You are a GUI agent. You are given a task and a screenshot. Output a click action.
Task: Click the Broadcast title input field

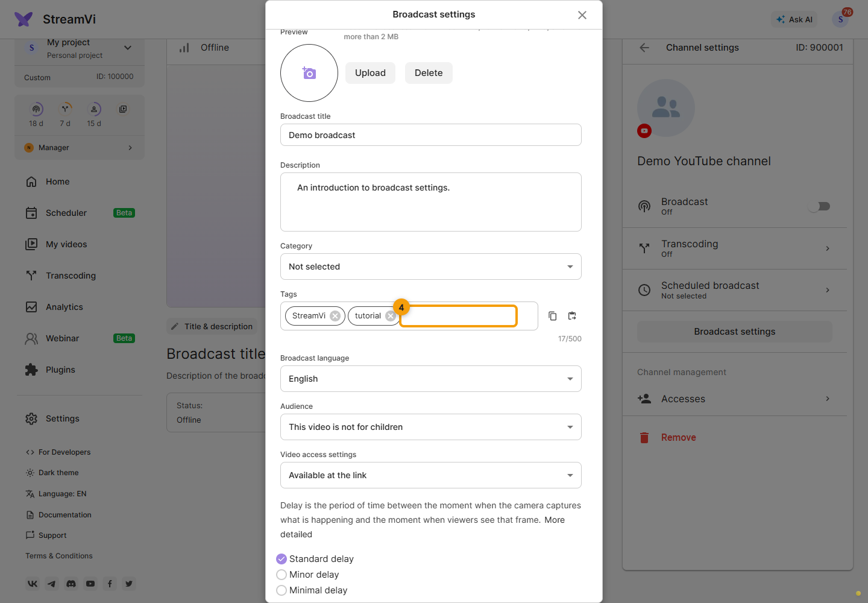[431, 135]
